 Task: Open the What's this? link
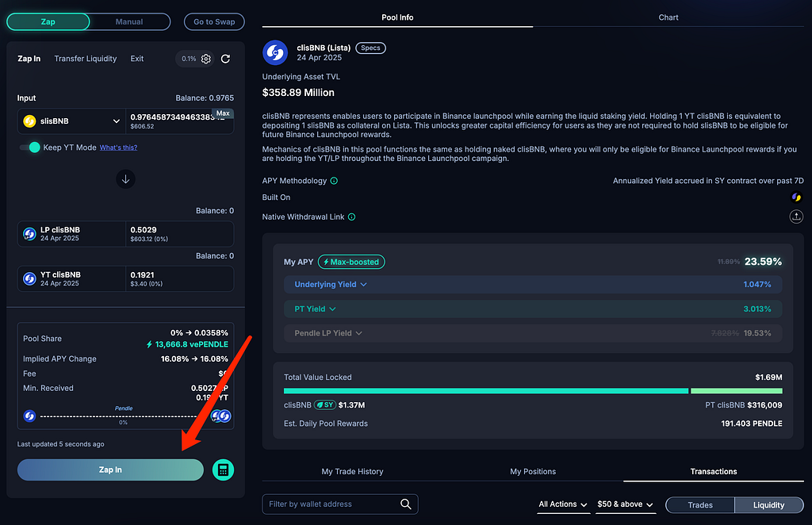click(x=119, y=148)
